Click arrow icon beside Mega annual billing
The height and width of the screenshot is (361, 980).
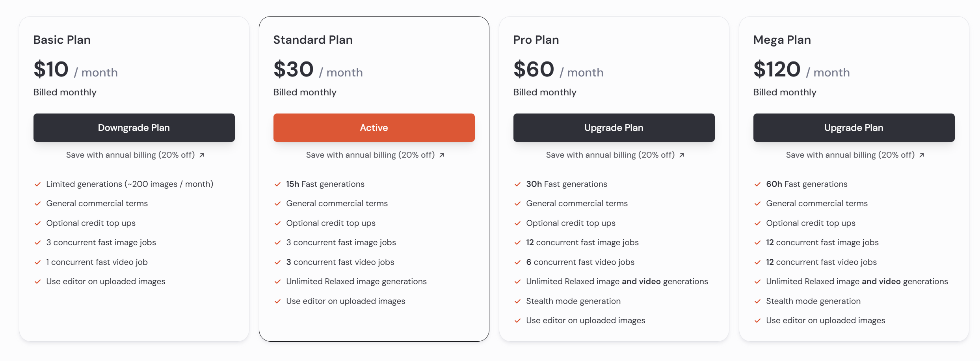pos(922,155)
